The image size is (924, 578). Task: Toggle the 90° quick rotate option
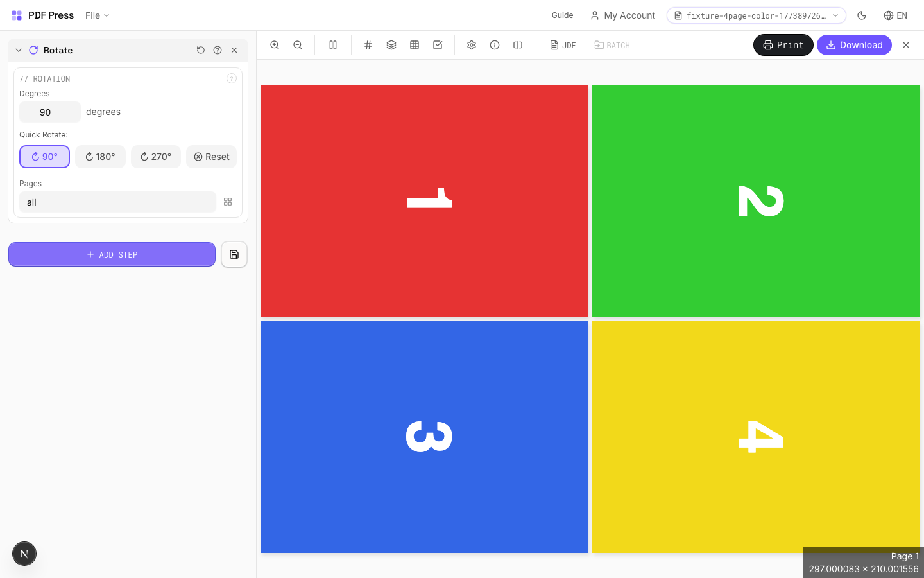(x=44, y=157)
